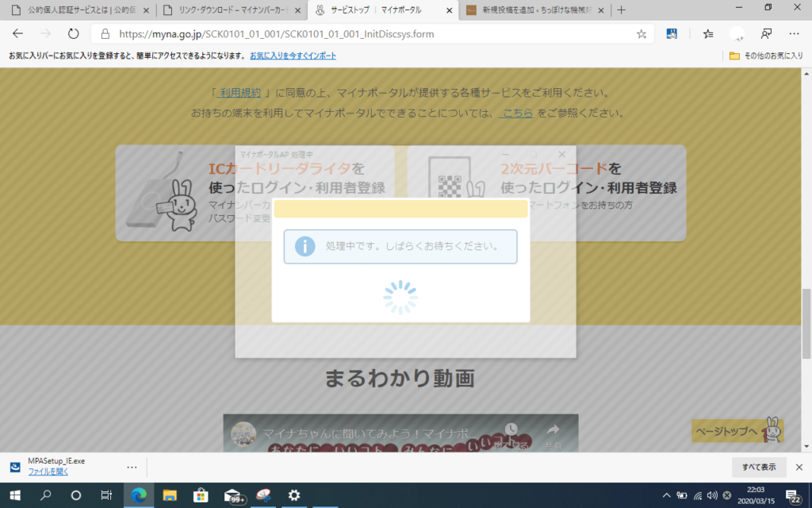
Task: Open the clock showing 22:03
Action: point(756,495)
